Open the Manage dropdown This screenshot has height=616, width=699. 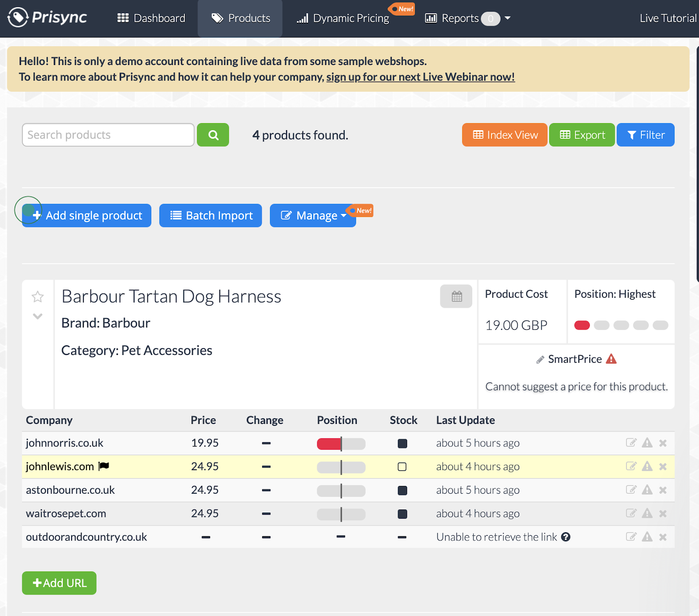coord(313,216)
